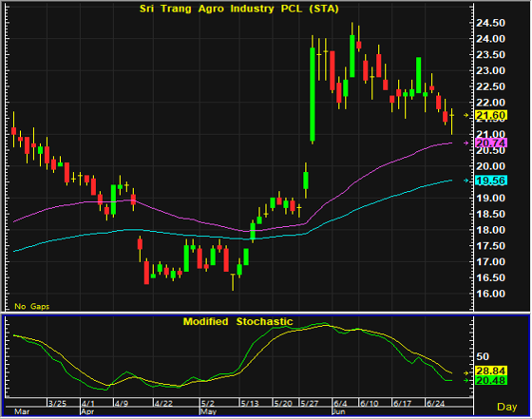Click the yellow 28.84 stochastic value label
Viewport: 532px width, 419px height.
pos(491,371)
